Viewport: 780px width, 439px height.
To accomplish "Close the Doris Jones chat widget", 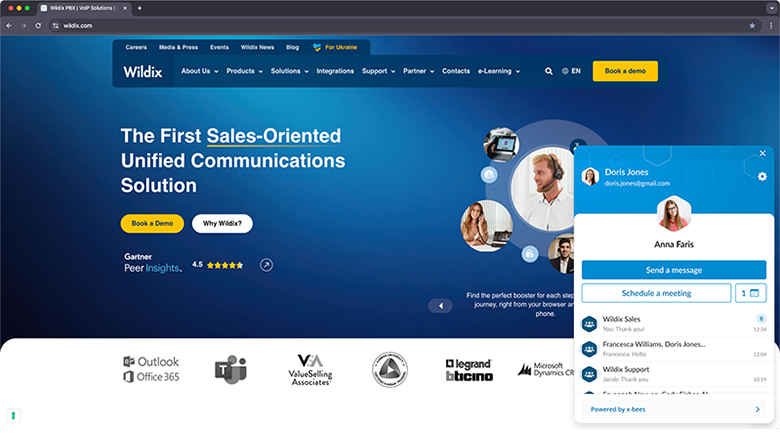I will click(x=762, y=153).
